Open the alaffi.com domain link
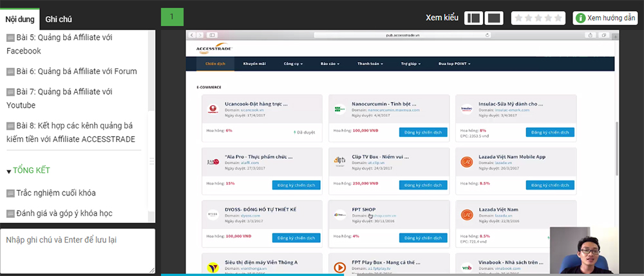This screenshot has height=276, width=644. [x=249, y=163]
